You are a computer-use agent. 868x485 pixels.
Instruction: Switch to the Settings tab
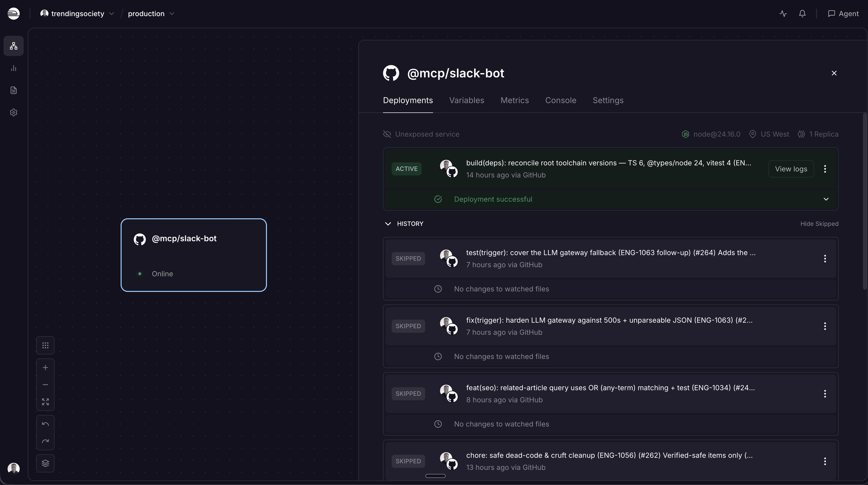(x=608, y=100)
